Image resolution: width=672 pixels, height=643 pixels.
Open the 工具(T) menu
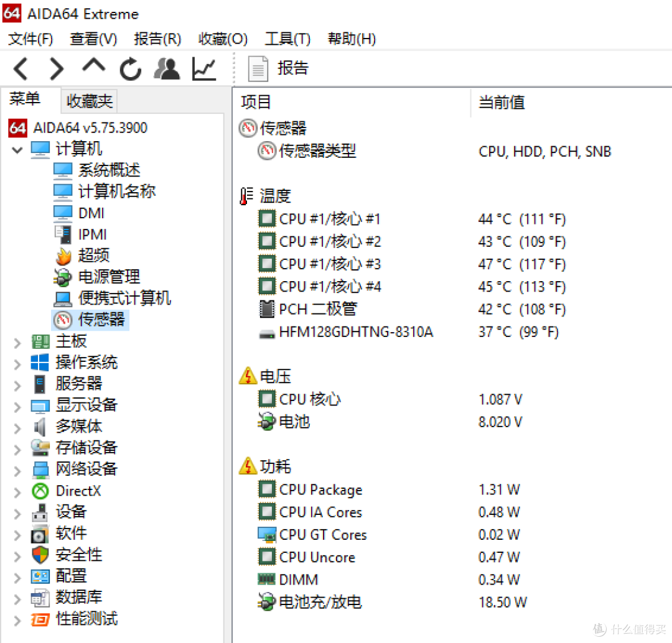[287, 39]
